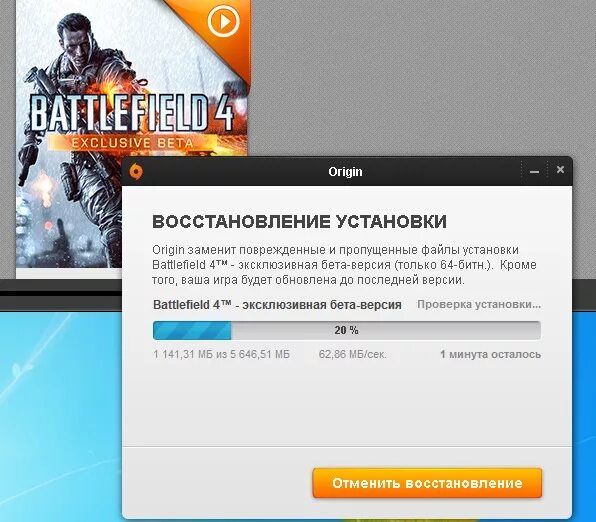Click the blue Windows desktop background

click(x=61, y=416)
